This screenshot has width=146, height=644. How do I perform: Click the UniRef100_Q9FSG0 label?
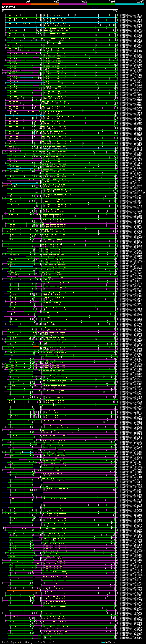pos(131,45)
